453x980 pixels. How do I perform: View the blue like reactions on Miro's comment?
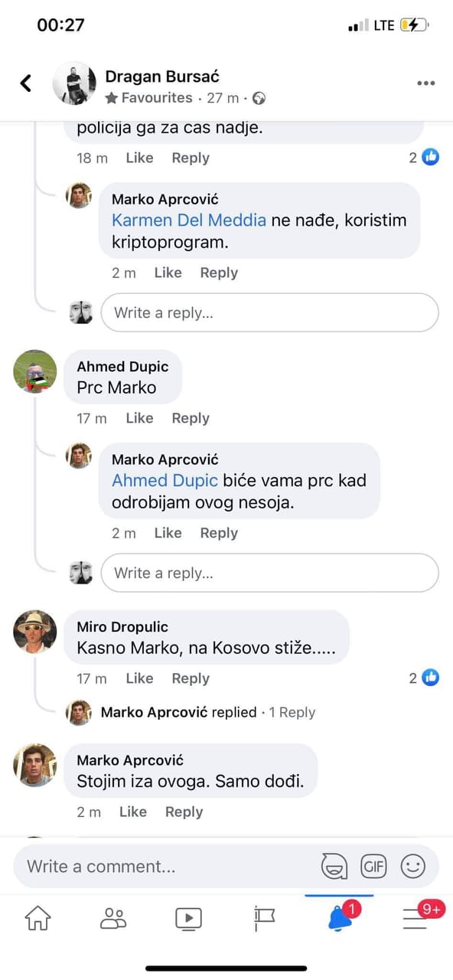[424, 678]
